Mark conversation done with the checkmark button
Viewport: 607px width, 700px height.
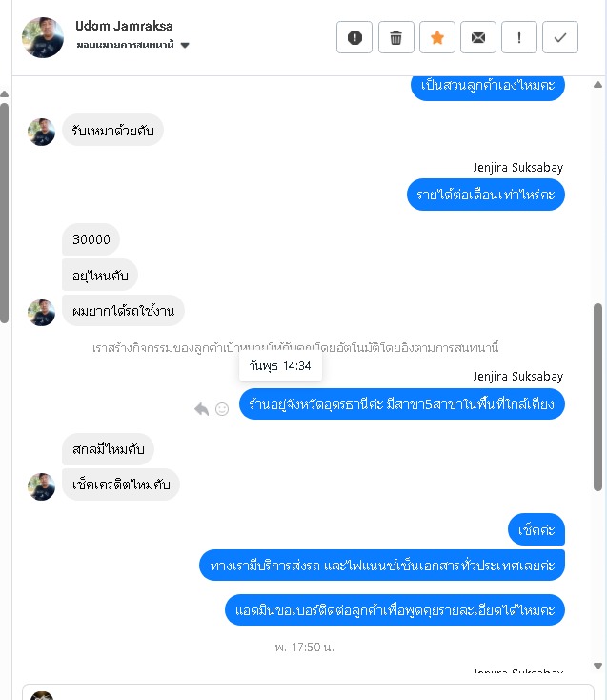560,37
